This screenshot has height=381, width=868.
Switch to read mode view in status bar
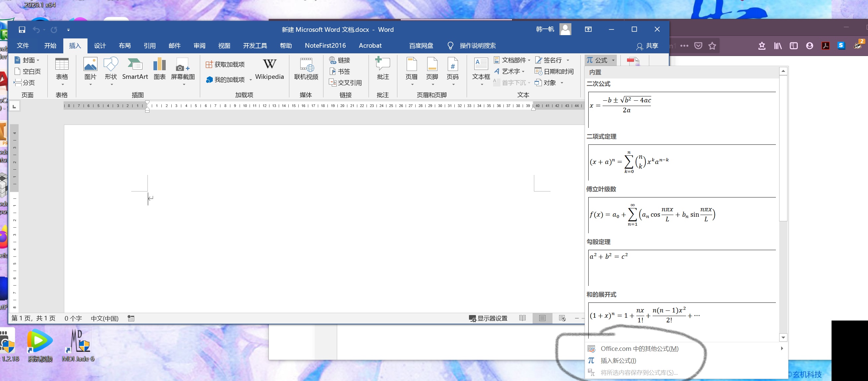[x=522, y=318]
